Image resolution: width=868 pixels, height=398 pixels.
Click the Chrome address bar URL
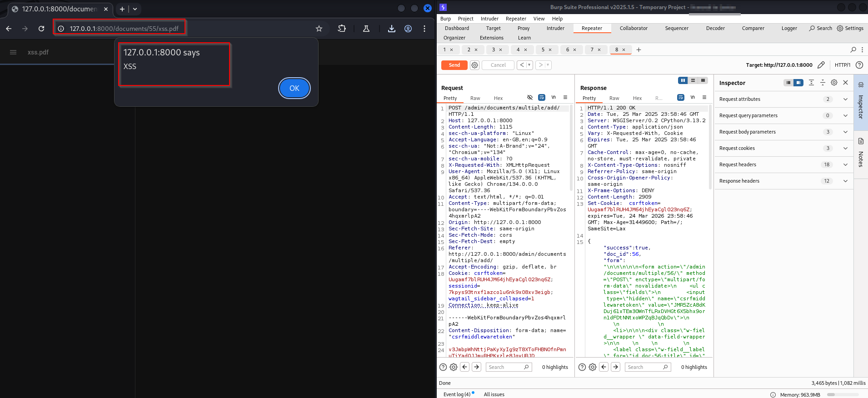(x=124, y=29)
